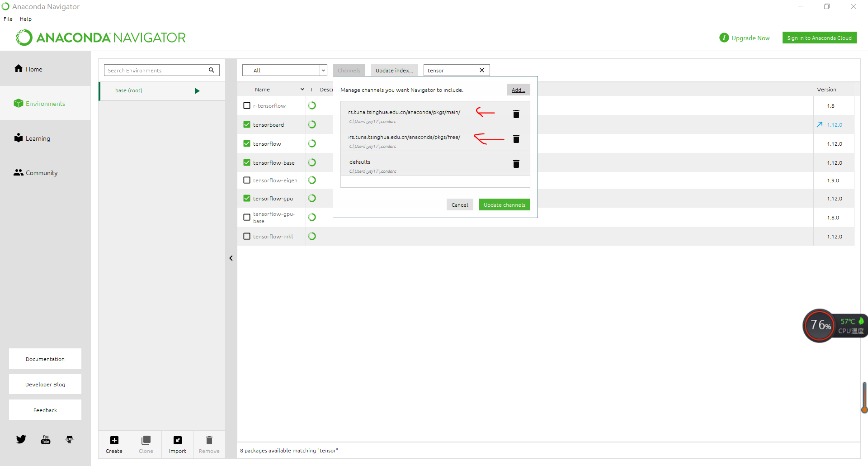Open the Home section icon

(19, 68)
